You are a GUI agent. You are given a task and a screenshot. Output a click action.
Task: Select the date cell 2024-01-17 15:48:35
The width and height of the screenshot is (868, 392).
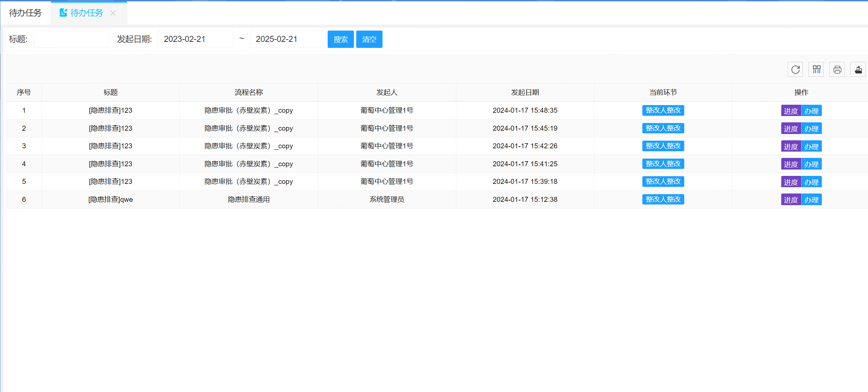525,110
